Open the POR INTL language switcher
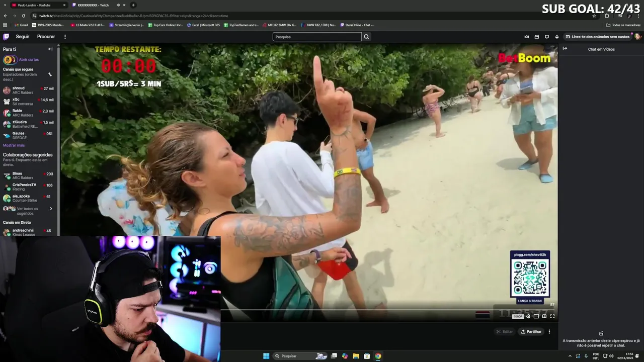644x362 pixels. click(x=596, y=356)
